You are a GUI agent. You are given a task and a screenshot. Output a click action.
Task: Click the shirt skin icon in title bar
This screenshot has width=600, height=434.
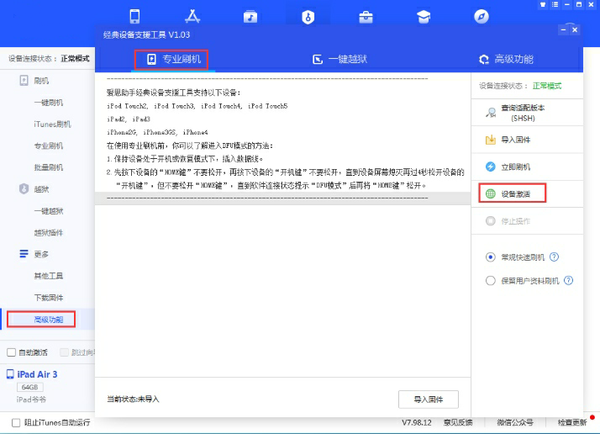543,5
